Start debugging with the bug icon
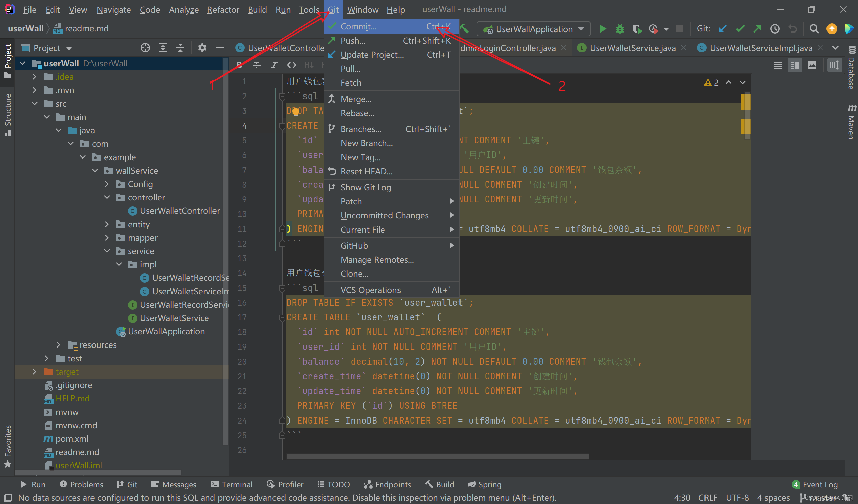 (x=620, y=29)
